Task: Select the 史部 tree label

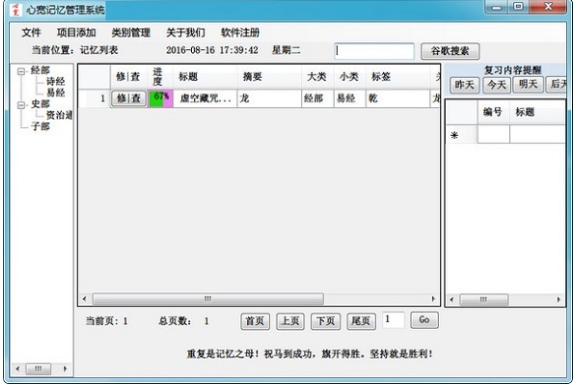Action: click(40, 104)
